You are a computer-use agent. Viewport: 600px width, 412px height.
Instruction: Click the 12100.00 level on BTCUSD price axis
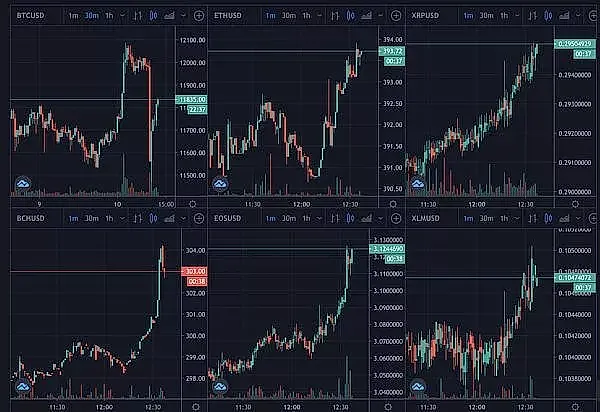(x=192, y=40)
